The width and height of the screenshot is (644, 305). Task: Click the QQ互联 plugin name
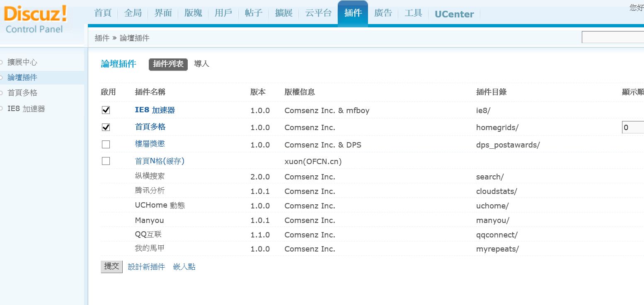point(148,235)
